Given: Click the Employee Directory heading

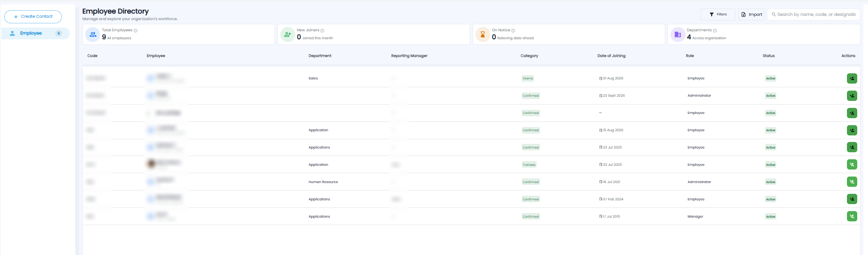Looking at the screenshot, I should click(x=116, y=11).
